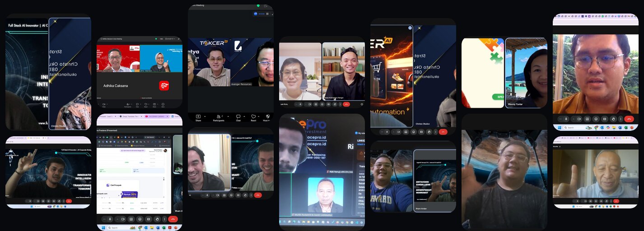Open Host tools shield in Zoom toolbar
The image size is (644, 231).
(268, 116)
